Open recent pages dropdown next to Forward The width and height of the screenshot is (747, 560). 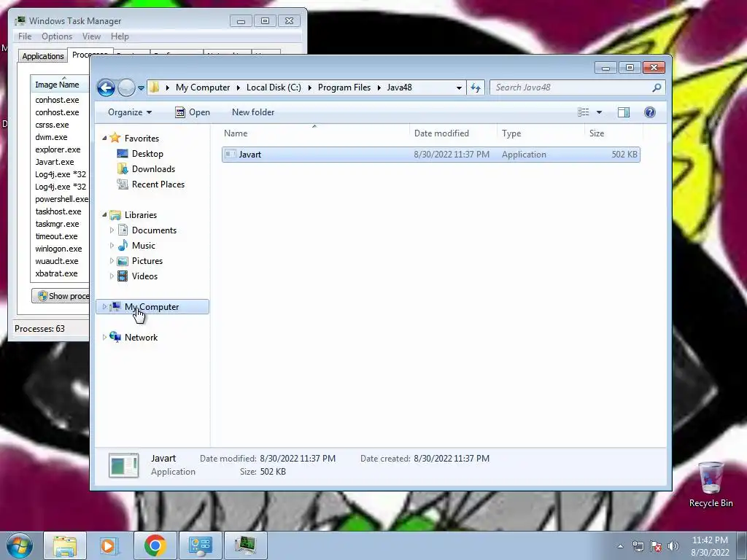point(141,88)
